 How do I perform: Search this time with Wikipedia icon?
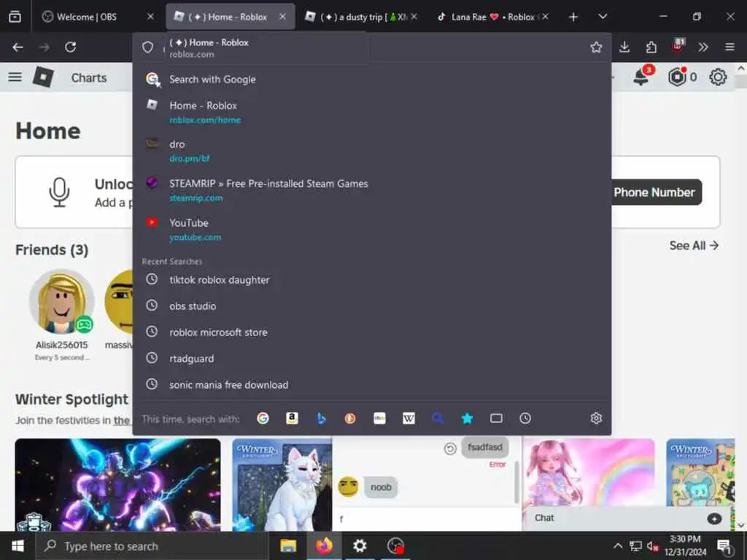click(x=409, y=418)
